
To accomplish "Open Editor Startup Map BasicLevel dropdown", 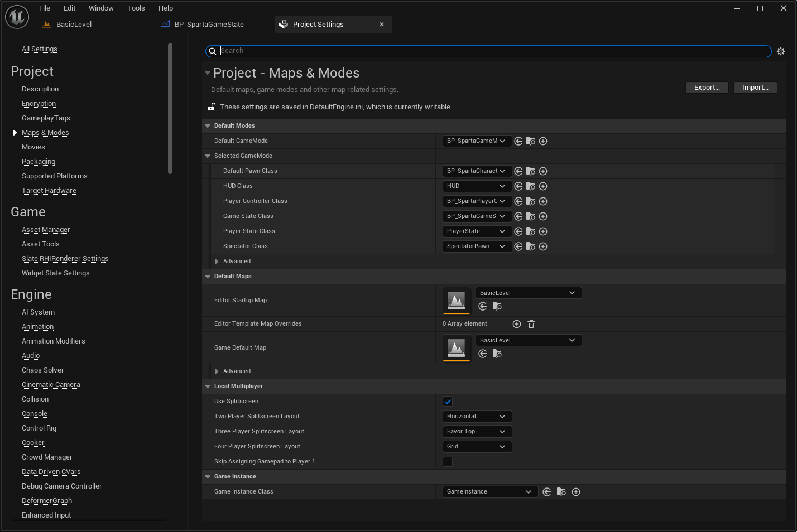I will (x=528, y=293).
